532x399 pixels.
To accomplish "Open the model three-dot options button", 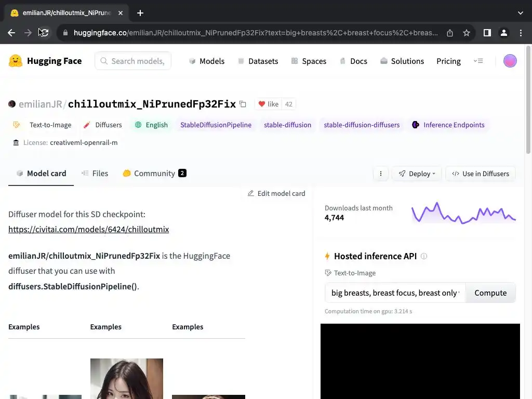I will [x=381, y=174].
